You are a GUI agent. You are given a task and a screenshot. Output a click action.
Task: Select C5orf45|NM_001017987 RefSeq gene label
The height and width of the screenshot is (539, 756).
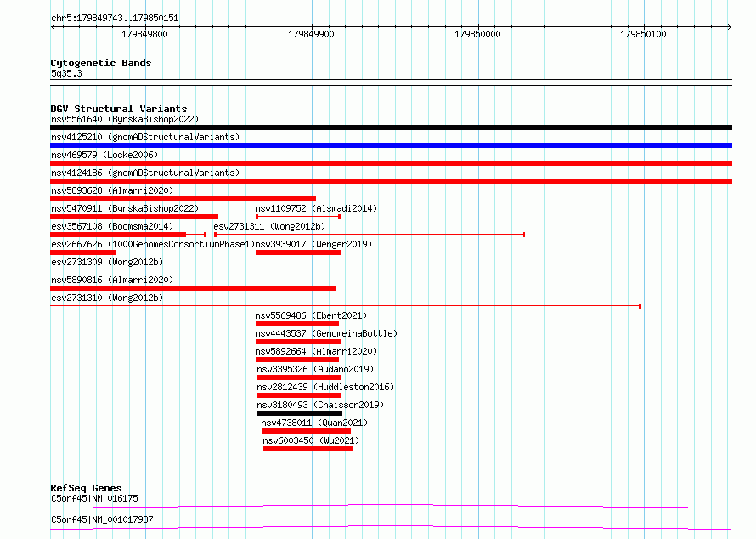click(x=102, y=519)
